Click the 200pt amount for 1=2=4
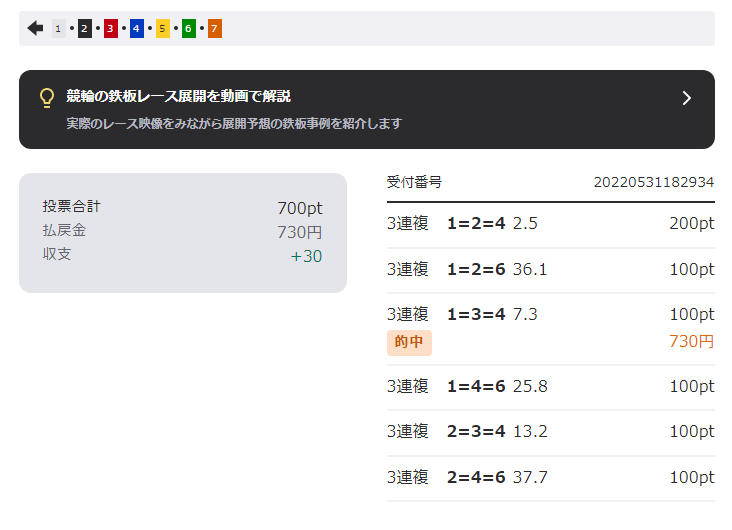 [x=692, y=224]
